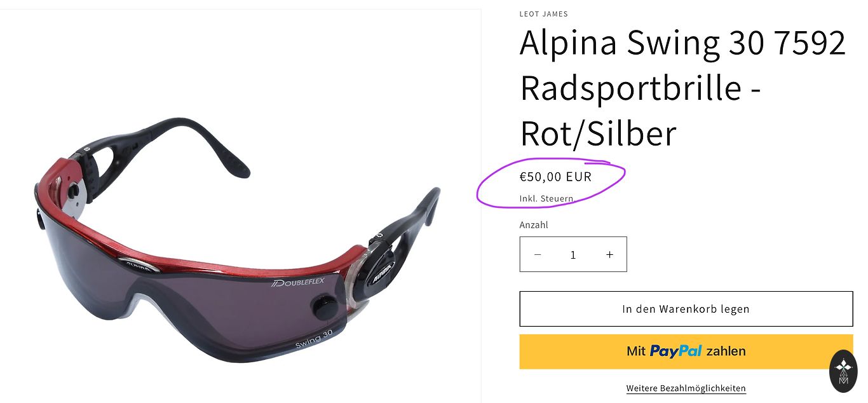Click the PayPal logo in yellow button

tap(675, 351)
